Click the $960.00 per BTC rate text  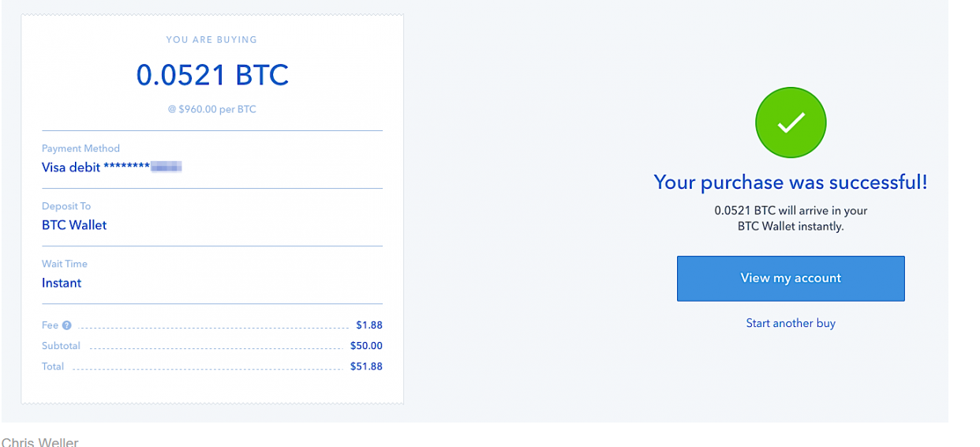[x=212, y=110]
